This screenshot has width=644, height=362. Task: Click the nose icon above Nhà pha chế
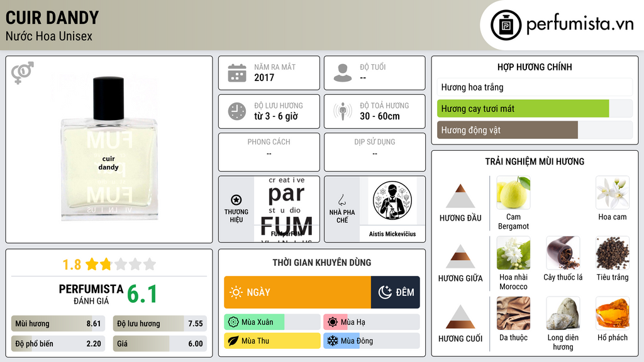pos(341,200)
